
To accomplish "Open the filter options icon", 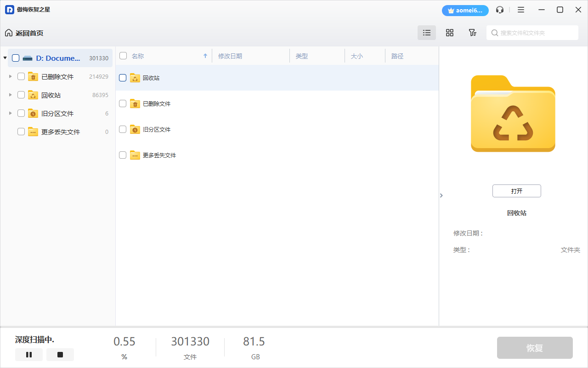I will click(472, 33).
